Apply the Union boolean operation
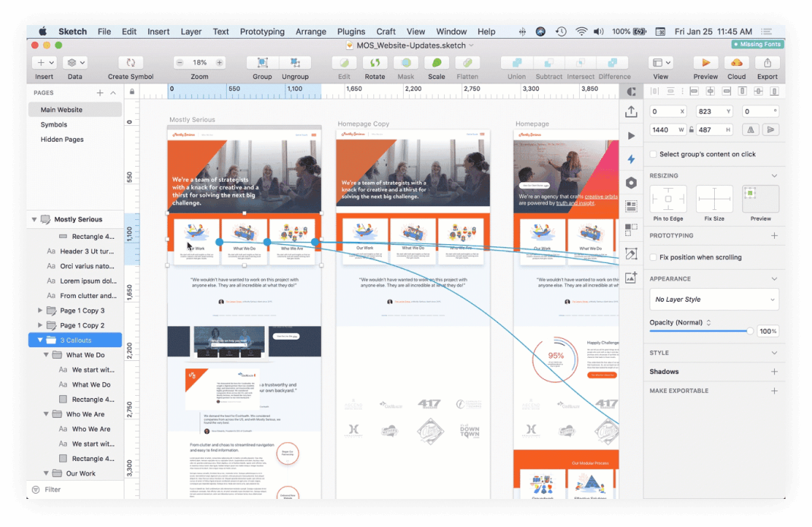 pos(517,63)
